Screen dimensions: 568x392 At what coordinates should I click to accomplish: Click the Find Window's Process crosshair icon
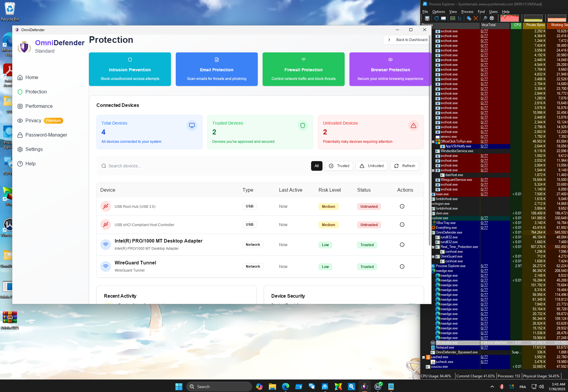[x=492, y=18]
